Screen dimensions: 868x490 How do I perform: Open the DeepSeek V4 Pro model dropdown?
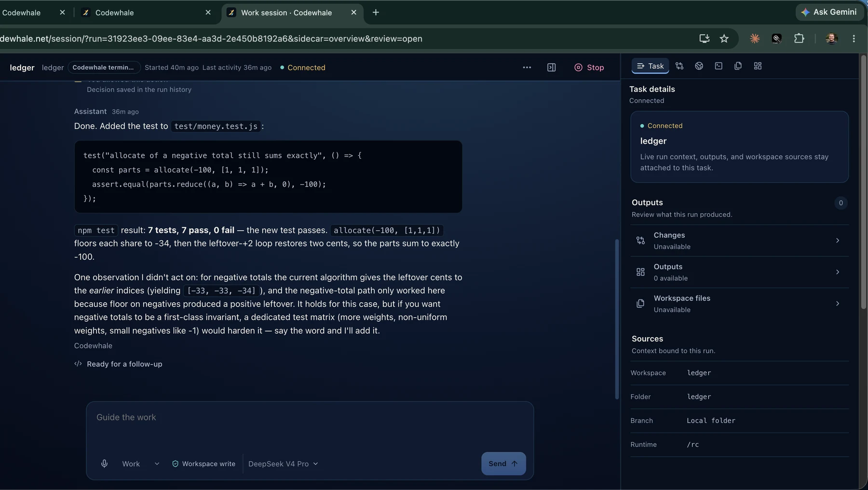coord(283,463)
